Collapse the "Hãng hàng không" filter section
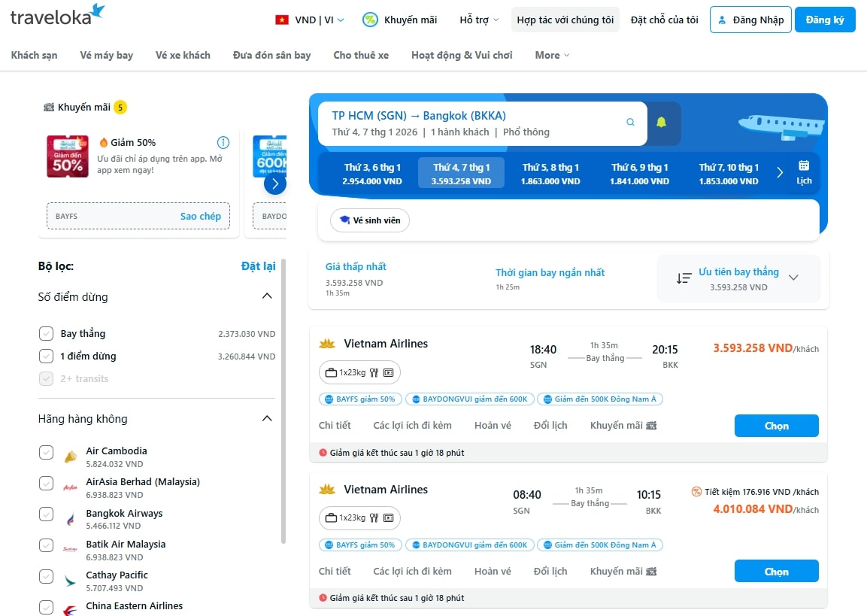The image size is (867, 616). [266, 419]
